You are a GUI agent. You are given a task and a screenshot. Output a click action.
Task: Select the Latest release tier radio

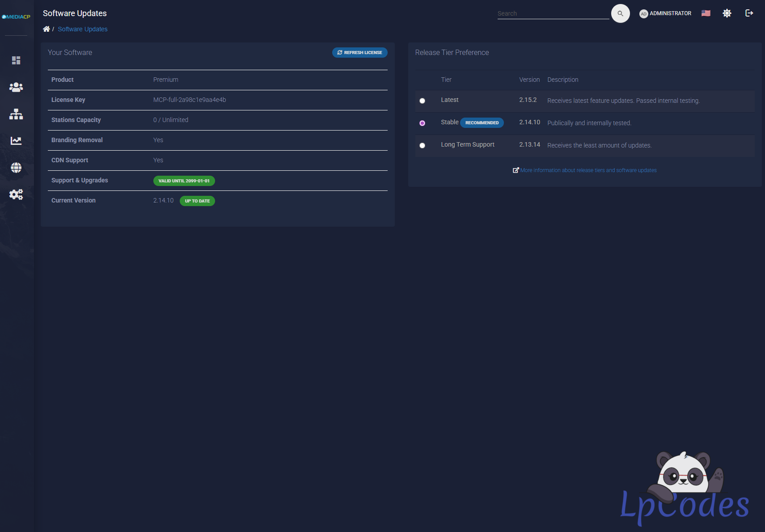pos(422,101)
